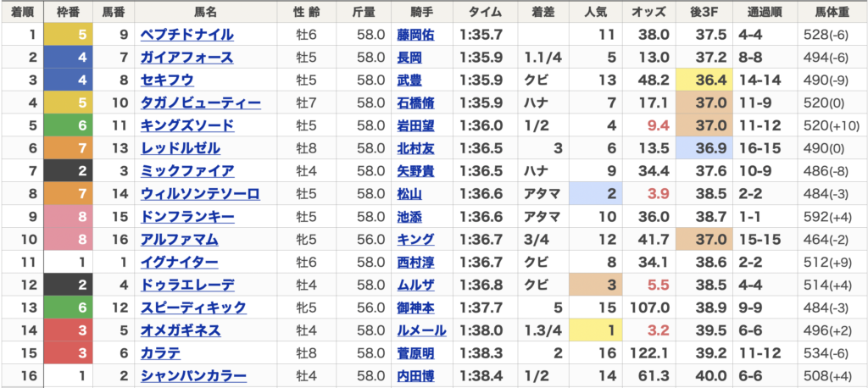Select the ウィルソンテソーロ horse link

[x=199, y=194]
